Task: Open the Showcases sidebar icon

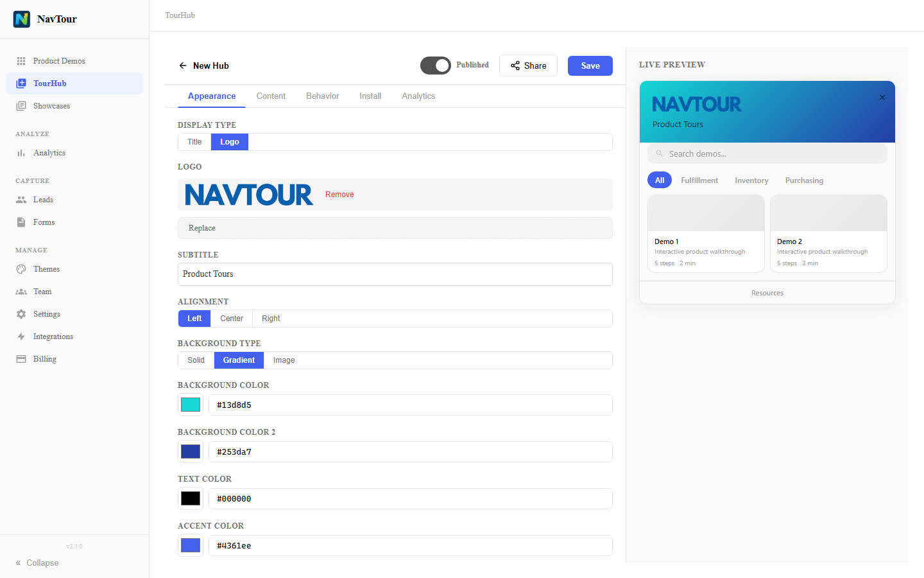Action: [x=21, y=106]
